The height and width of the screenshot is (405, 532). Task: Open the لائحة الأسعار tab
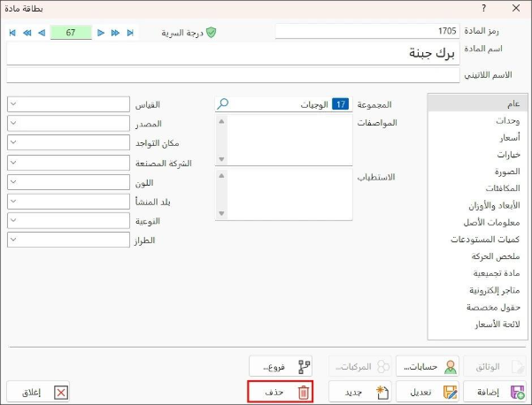click(477, 325)
